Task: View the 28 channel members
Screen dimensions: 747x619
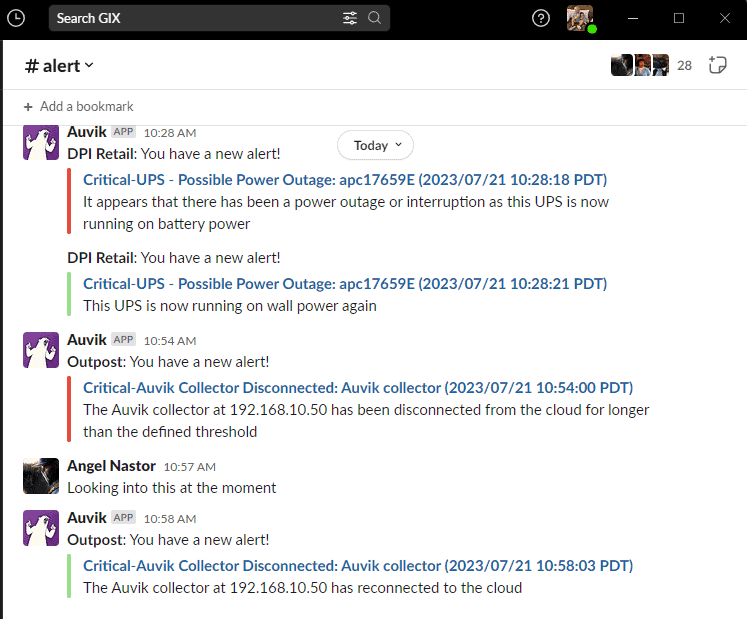Action: [651, 65]
